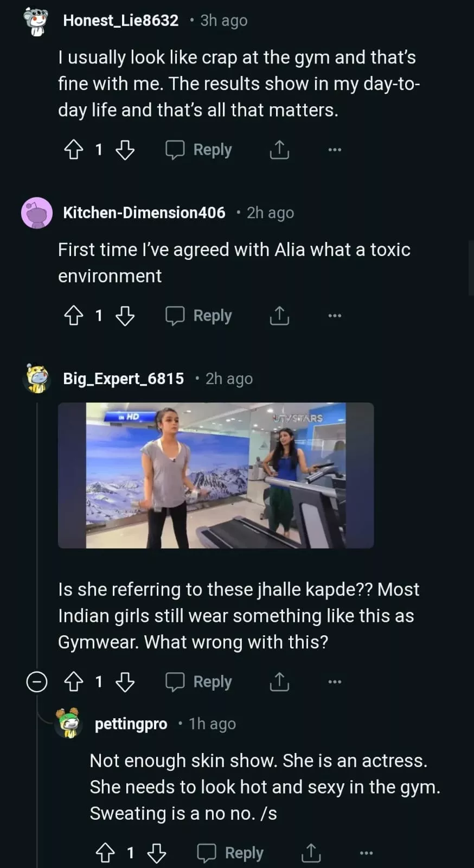Downvote KitchenDimension406's comment
The image size is (474, 868).
(125, 316)
